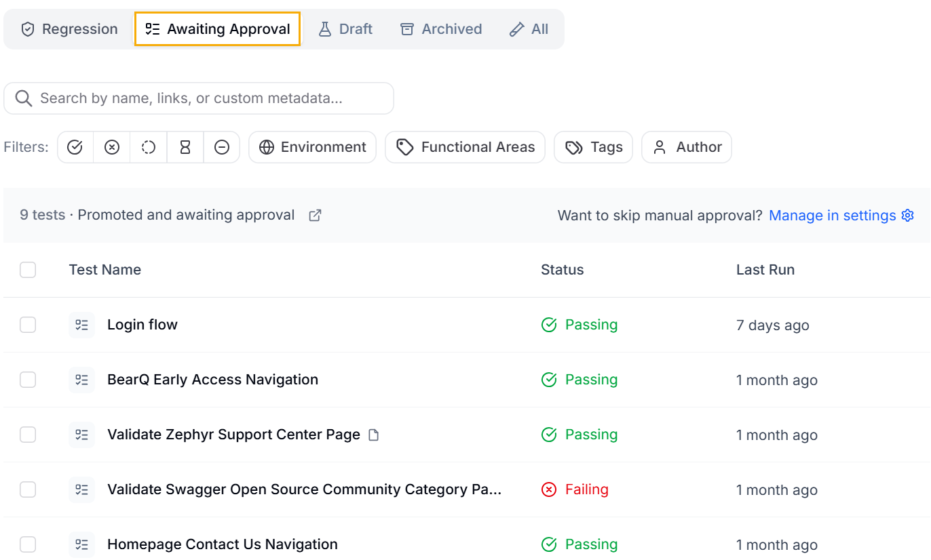Open the Environment filter dropdown
The image size is (931, 560).
tap(312, 147)
